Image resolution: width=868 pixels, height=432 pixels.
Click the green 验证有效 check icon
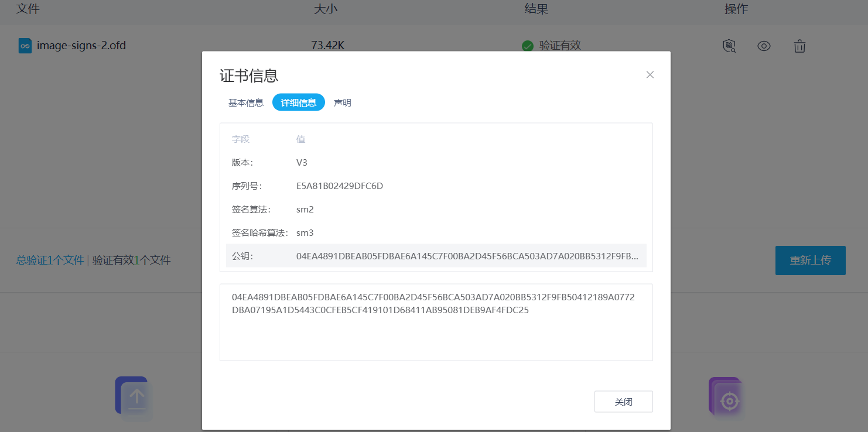[527, 46]
